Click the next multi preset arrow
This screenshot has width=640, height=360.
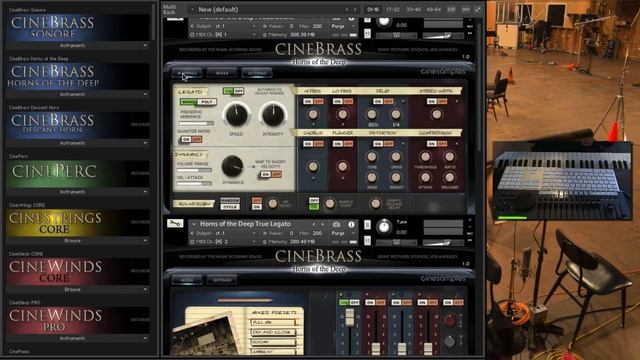coord(355,9)
